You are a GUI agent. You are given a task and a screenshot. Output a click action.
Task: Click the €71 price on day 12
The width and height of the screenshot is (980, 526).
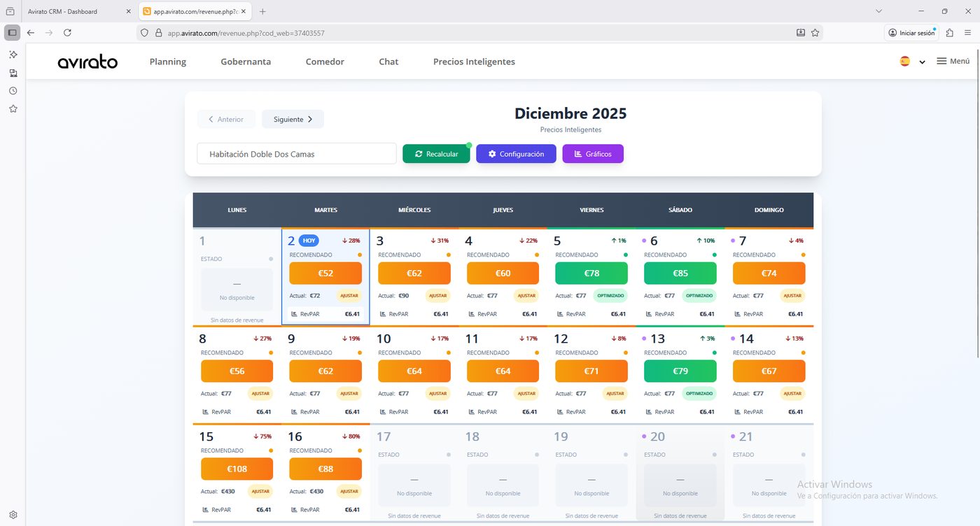591,371
